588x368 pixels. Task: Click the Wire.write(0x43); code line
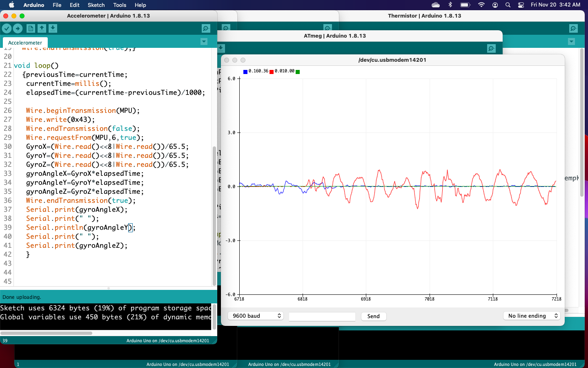pos(60,119)
